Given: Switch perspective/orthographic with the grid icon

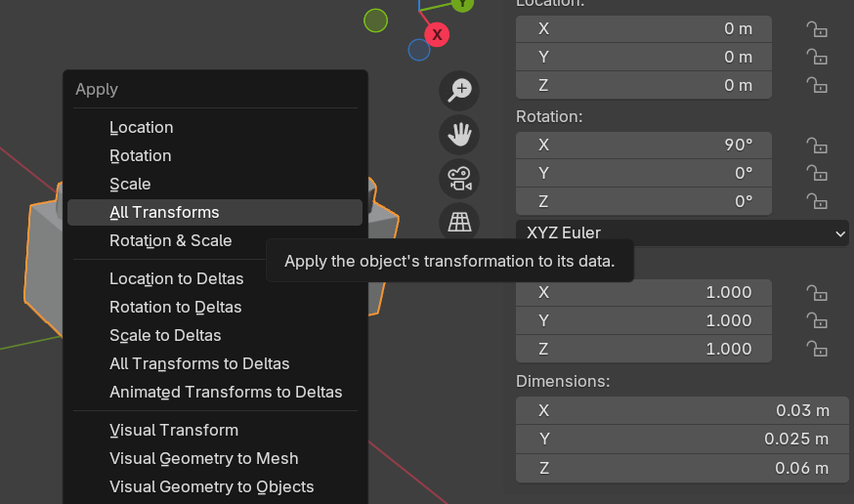Looking at the screenshot, I should point(459,222).
